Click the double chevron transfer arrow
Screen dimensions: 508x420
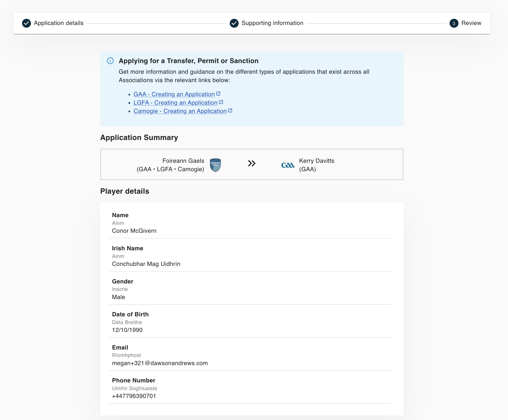pyautogui.click(x=252, y=163)
